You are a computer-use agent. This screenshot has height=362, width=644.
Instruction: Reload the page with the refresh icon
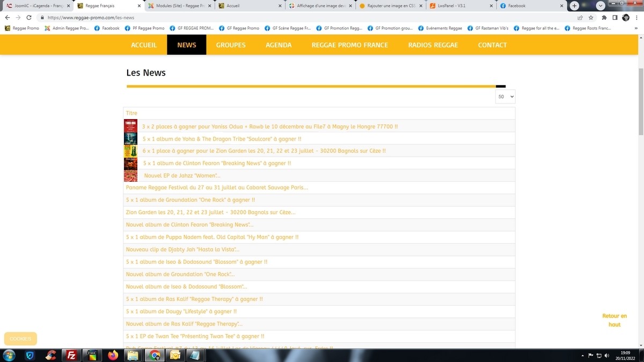coord(29,17)
